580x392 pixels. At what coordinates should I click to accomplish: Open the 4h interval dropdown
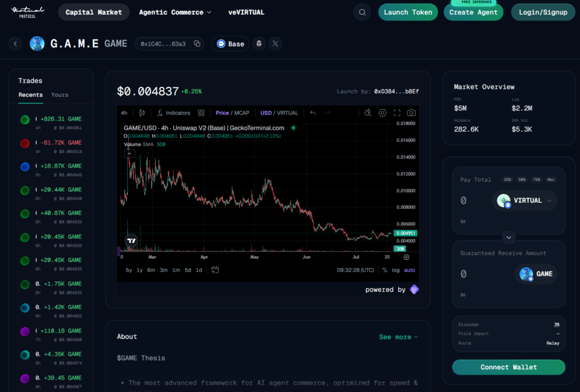124,113
